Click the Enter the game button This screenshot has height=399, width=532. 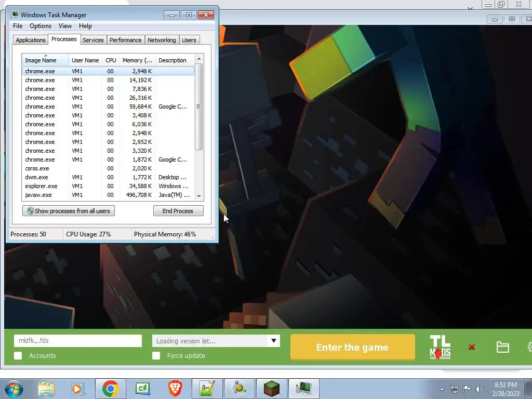(353, 347)
